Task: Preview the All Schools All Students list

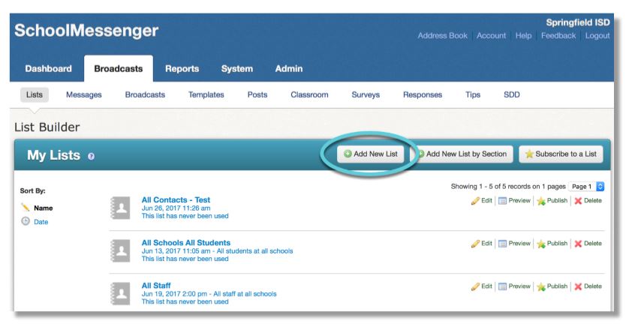Action: click(514, 244)
